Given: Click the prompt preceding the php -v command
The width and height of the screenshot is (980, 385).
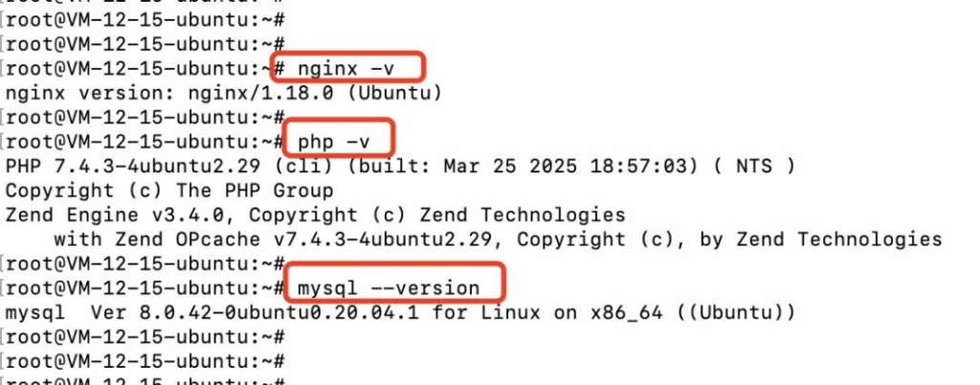Looking at the screenshot, I should (145, 142).
